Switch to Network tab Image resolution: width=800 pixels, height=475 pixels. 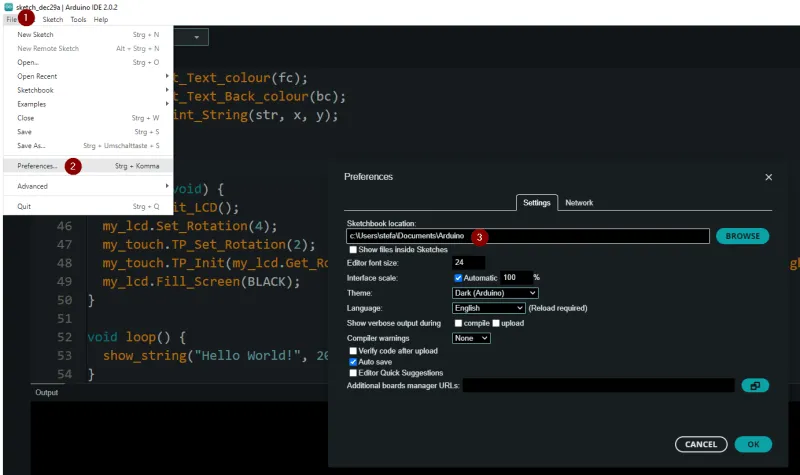coord(579,203)
